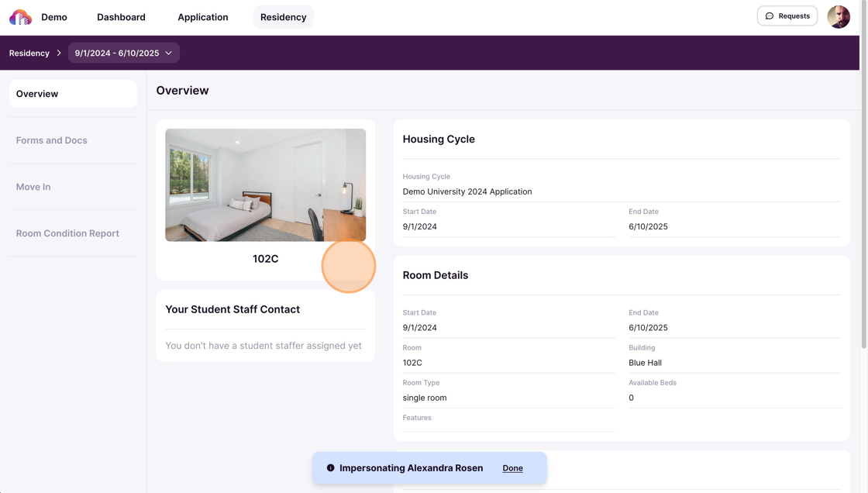Click the room label 102C under the photo
Viewport: 868px width, 493px height.
coord(265,258)
